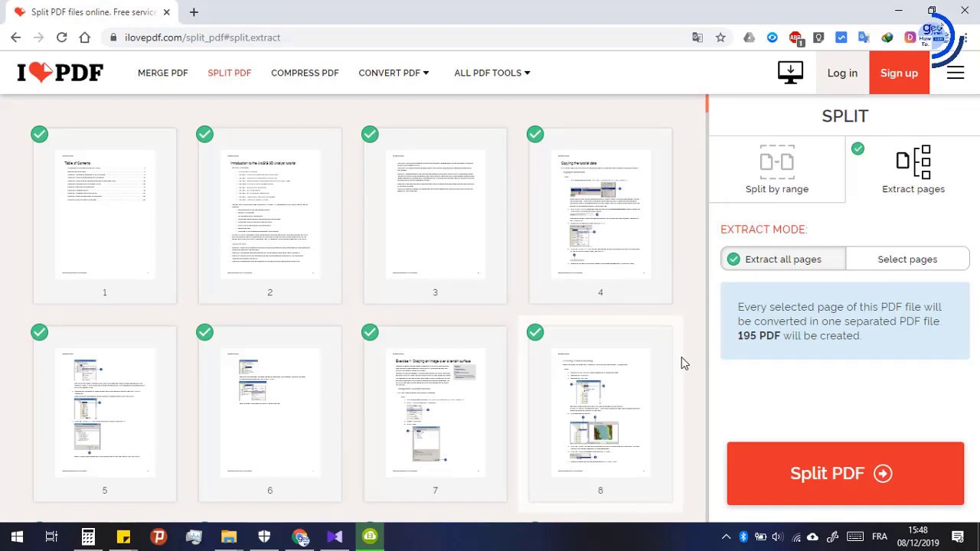Click the iLovePDF logo
This screenshot has width=980, height=551.
60,73
